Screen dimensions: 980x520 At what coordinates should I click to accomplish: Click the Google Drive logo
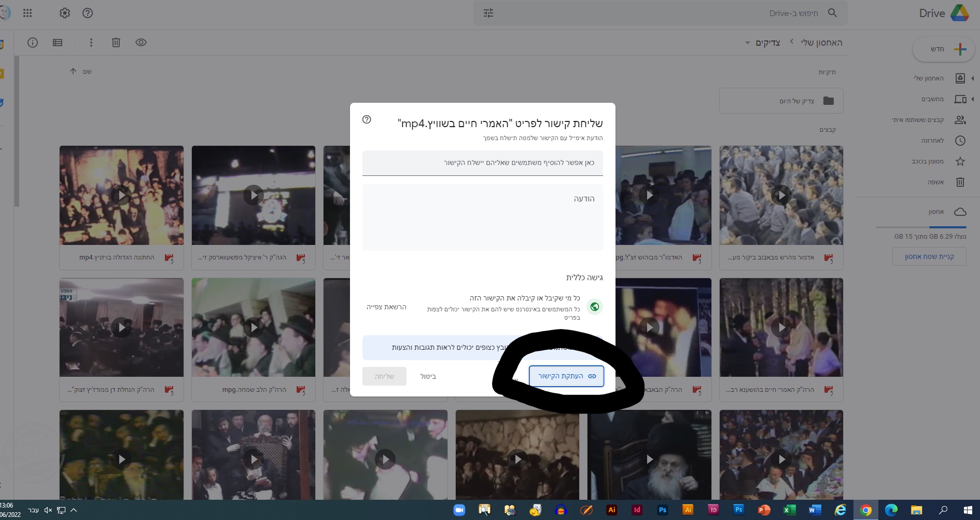click(960, 13)
